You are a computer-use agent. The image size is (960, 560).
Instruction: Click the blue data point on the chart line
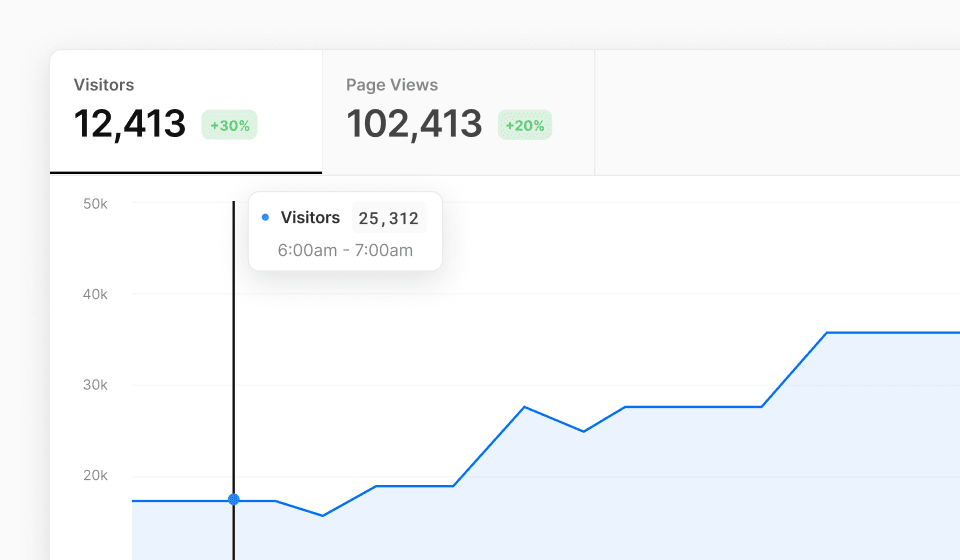pyautogui.click(x=234, y=499)
